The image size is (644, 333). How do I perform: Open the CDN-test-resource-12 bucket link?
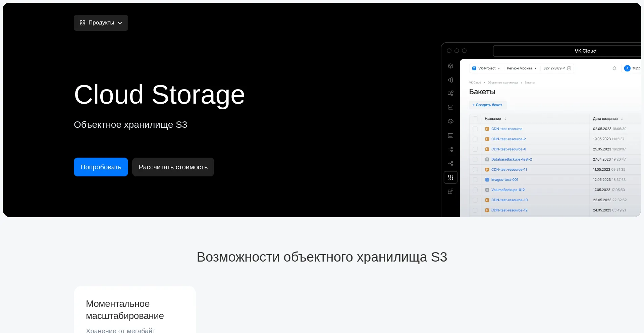[x=509, y=210]
